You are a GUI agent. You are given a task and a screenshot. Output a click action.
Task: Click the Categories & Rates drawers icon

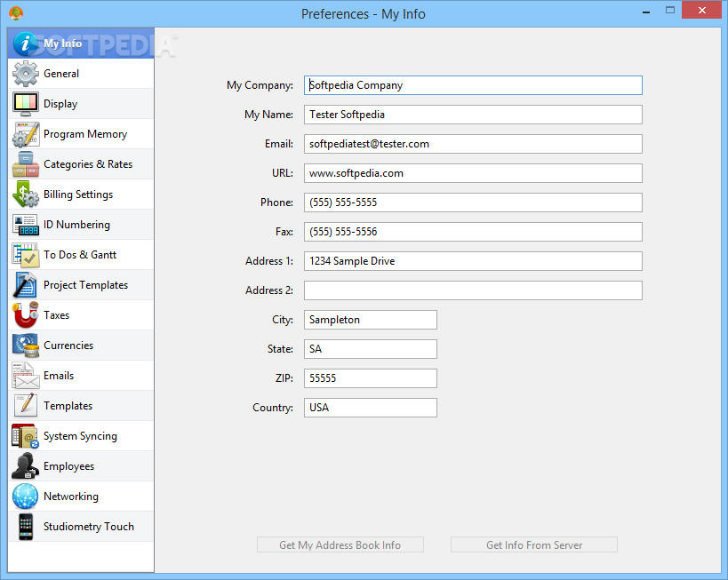tap(26, 164)
